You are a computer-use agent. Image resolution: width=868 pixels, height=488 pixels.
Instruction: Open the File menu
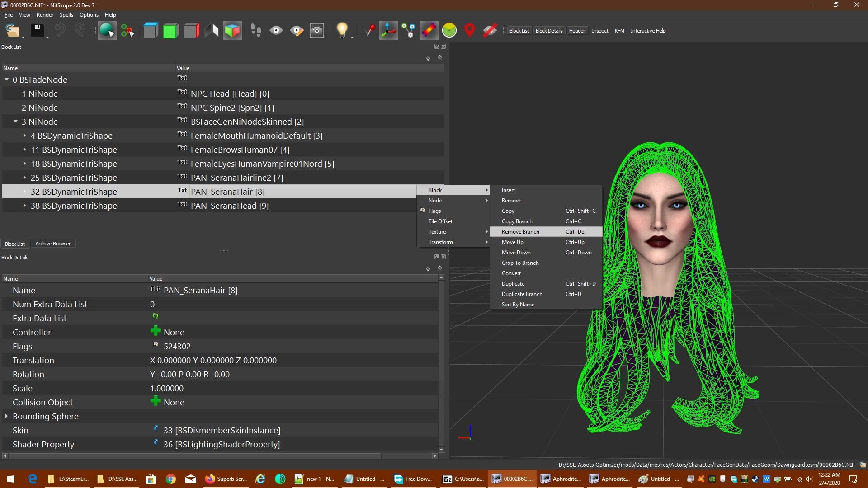point(9,15)
